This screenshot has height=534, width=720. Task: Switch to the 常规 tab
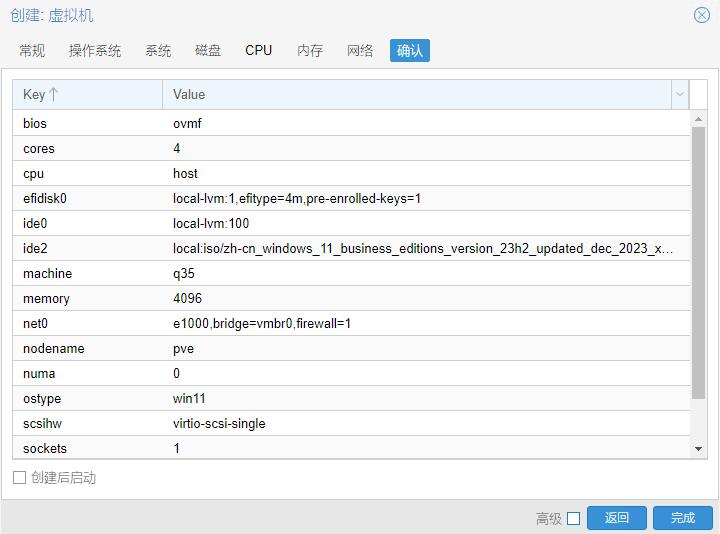32,50
